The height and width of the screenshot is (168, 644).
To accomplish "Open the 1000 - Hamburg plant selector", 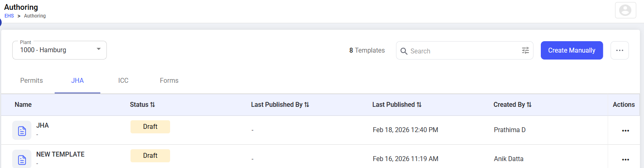I will [x=60, y=50].
